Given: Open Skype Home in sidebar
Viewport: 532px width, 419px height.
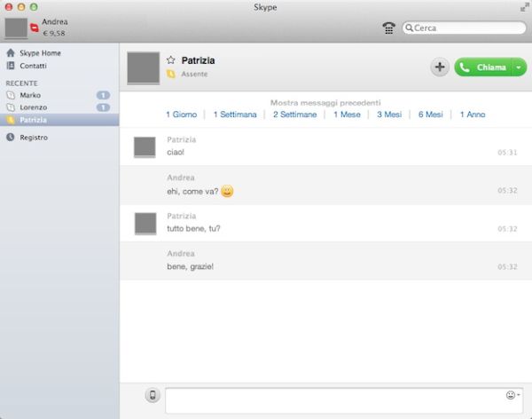Looking at the screenshot, I should [x=40, y=53].
